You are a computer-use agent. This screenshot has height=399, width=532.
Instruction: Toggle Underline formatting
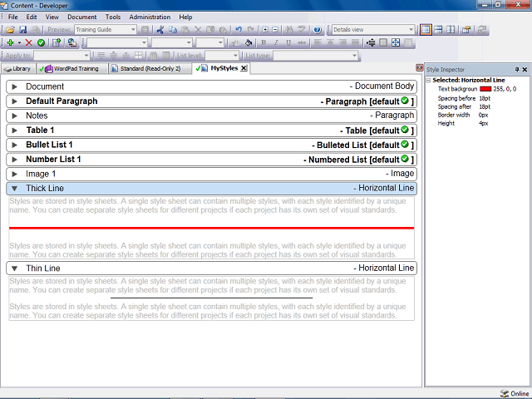pos(288,42)
